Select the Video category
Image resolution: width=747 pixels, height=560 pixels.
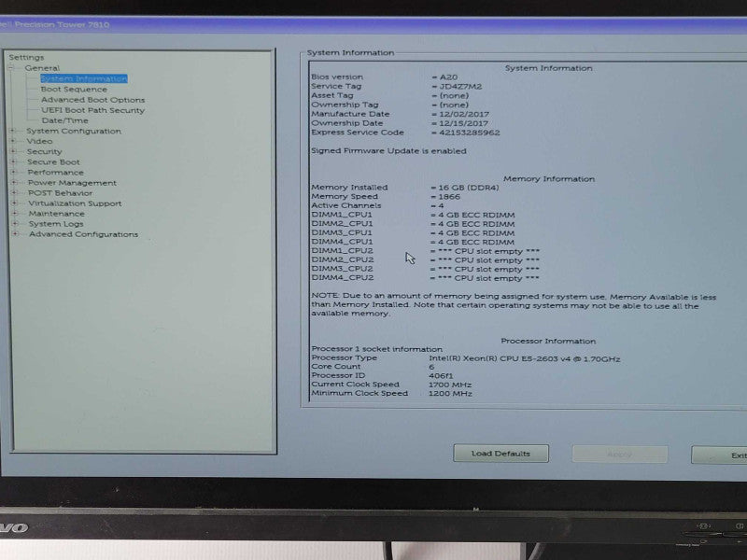39,142
